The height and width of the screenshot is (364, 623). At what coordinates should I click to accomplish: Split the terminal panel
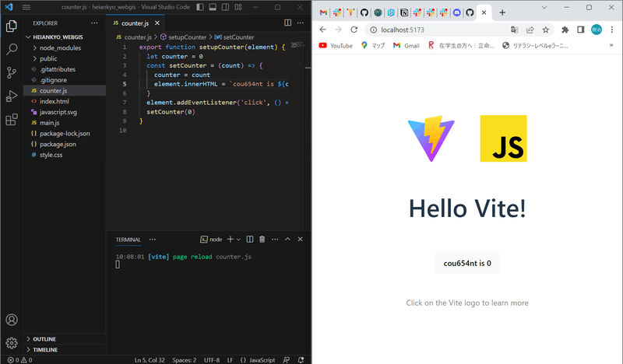pos(249,239)
